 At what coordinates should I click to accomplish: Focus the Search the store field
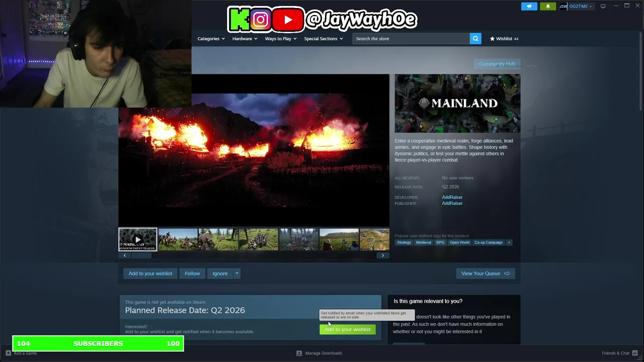point(411,39)
